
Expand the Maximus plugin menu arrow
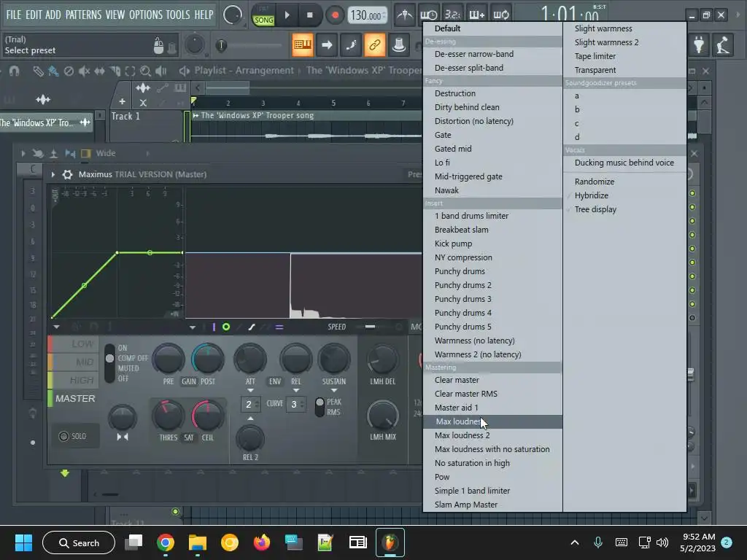(53, 174)
